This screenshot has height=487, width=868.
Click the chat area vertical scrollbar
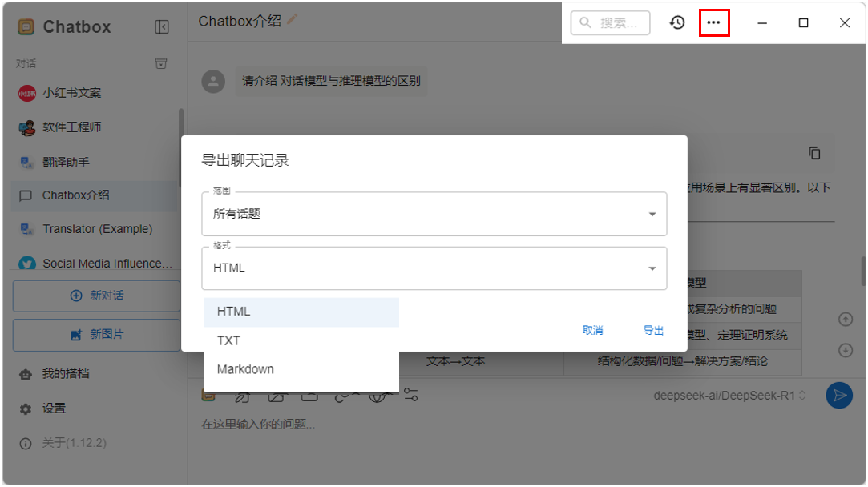863,272
